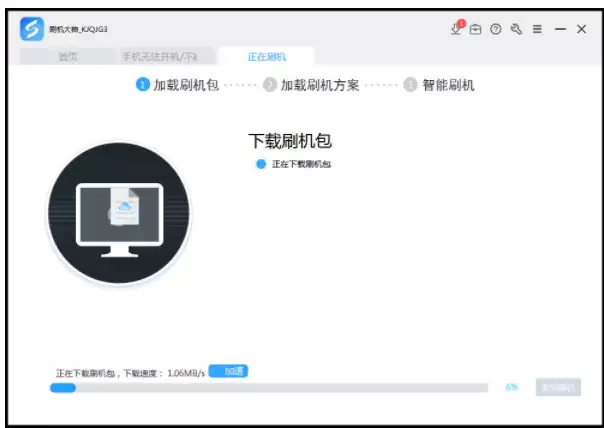The width and height of the screenshot is (604, 428).
Task: Click the 加载刷机包 step label
Action: [x=186, y=85]
